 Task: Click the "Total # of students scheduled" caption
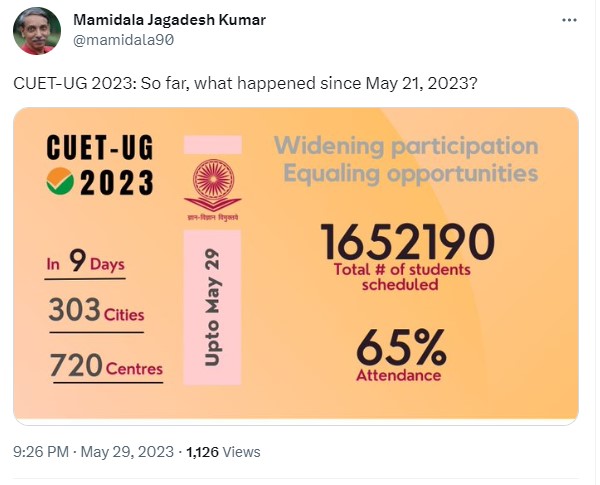[400, 277]
